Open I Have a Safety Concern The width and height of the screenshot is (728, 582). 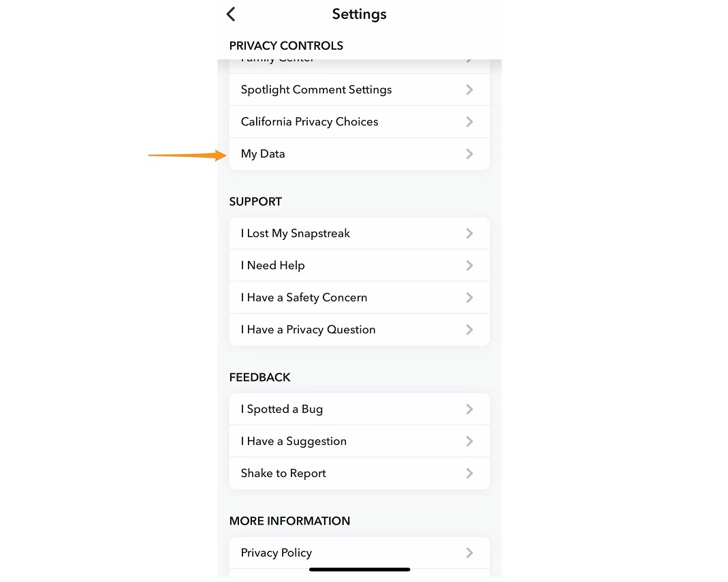coord(304,298)
